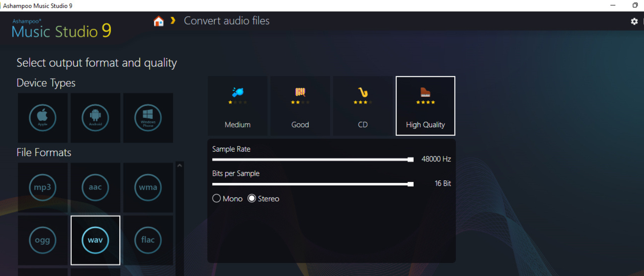Click the 16 Bit value

tap(443, 183)
